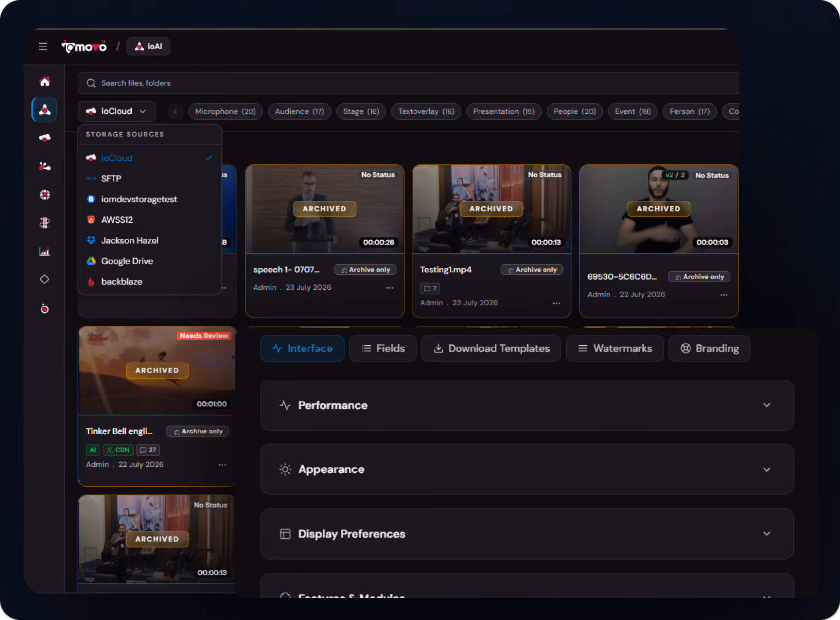
Task: Open the hamburger menu in the top bar
Action: pyautogui.click(x=43, y=46)
